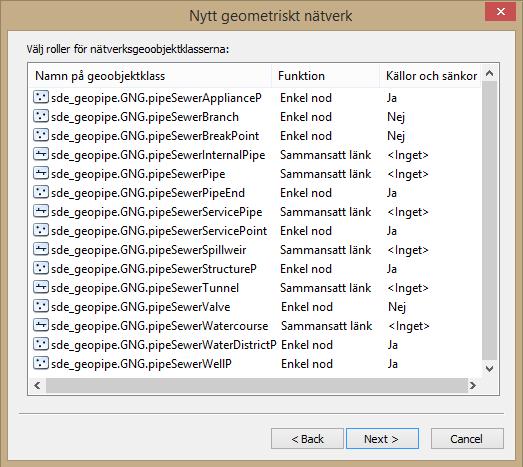Cancel the geometric network wizard
523x467 pixels.
click(x=467, y=439)
